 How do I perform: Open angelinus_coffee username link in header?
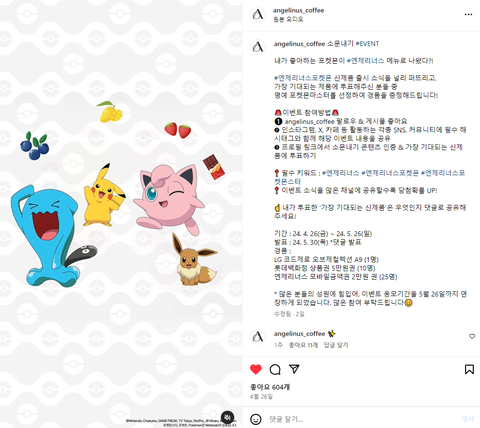click(x=298, y=10)
